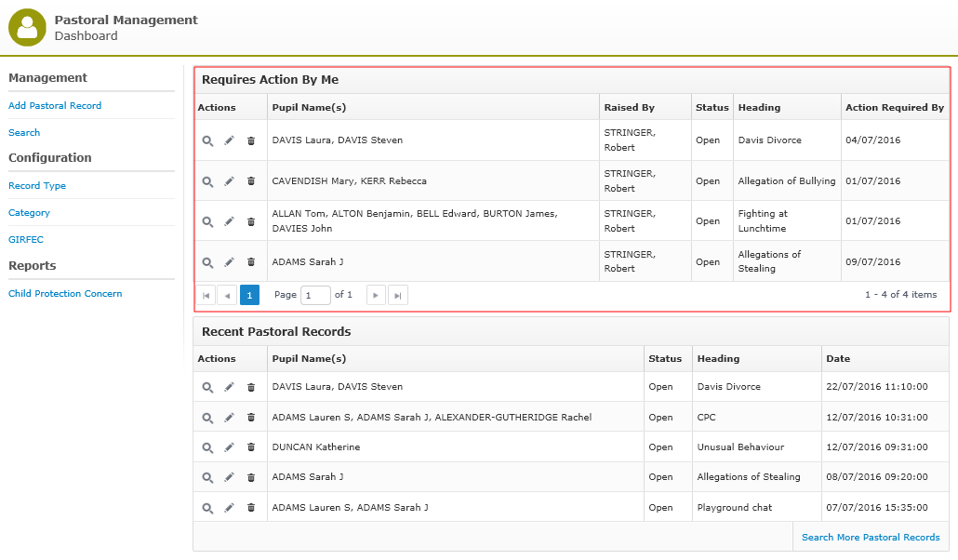
Task: Click the '1 - 4 of 4 items' text
Action: [900, 295]
